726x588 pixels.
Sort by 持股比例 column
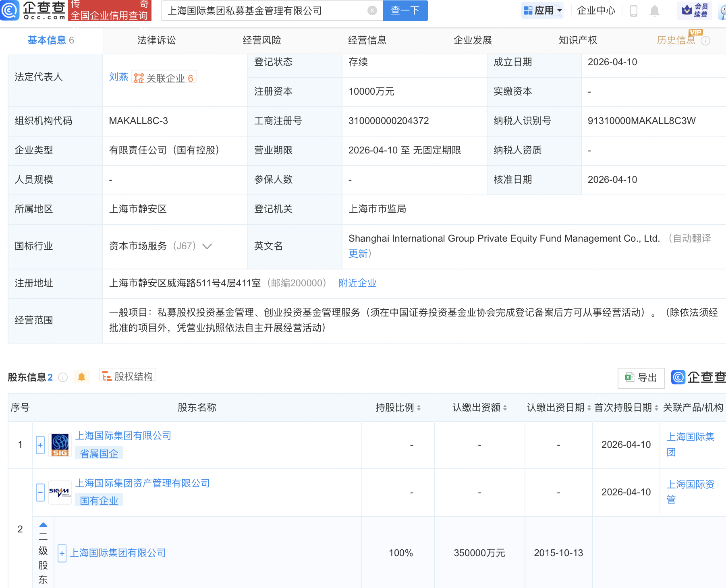coord(398,408)
